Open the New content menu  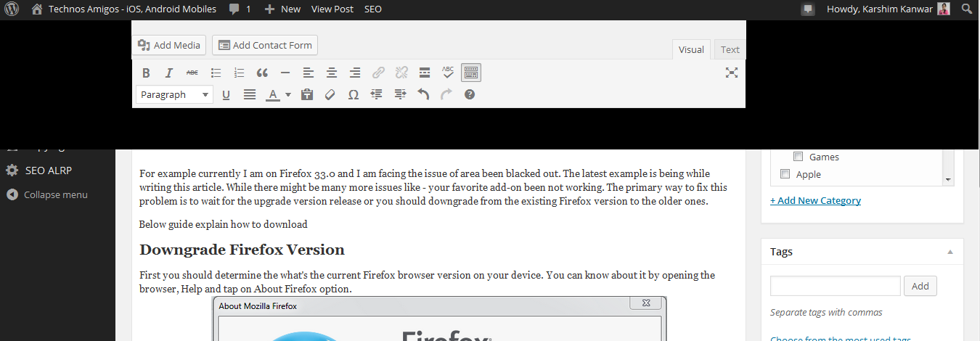click(282, 9)
